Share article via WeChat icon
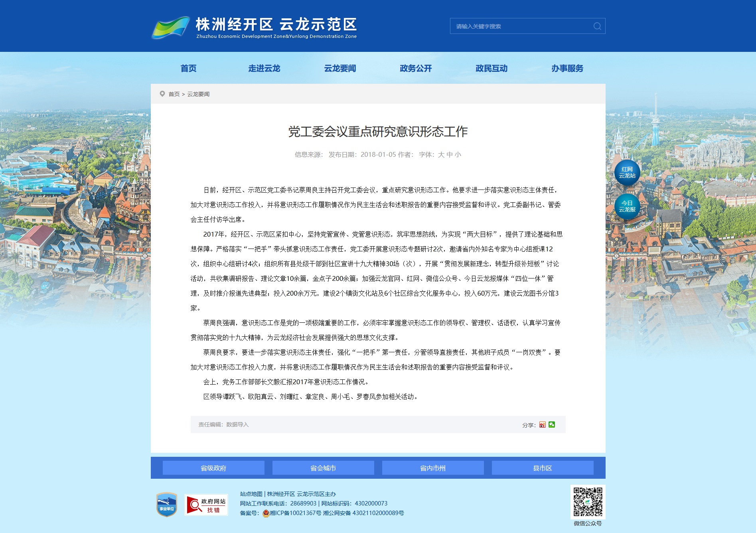 [x=552, y=424]
